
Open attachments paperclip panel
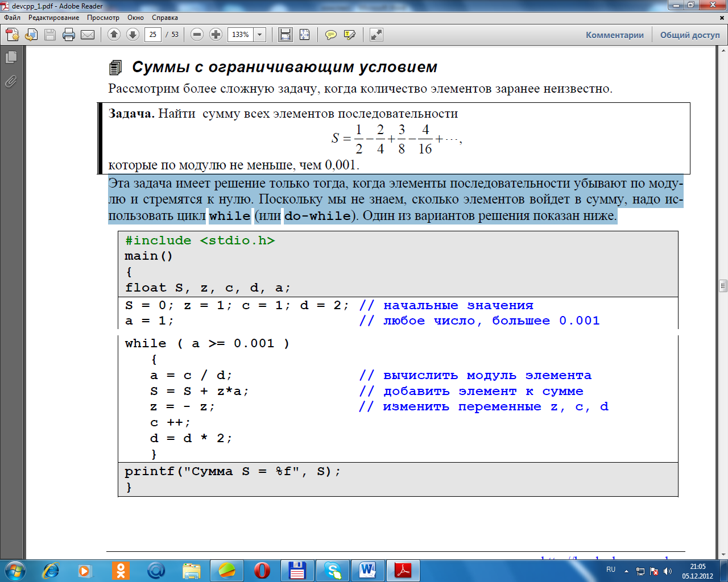pyautogui.click(x=11, y=81)
